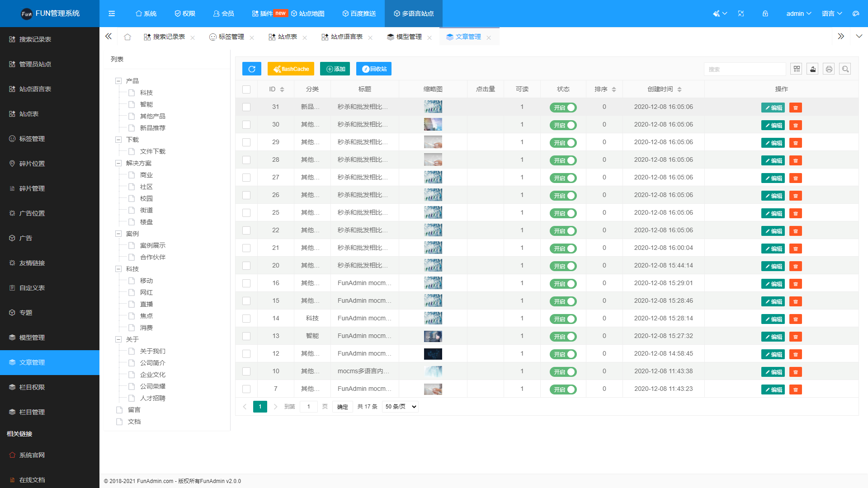
Task: Click the lock screen icon in header
Action: [765, 14]
